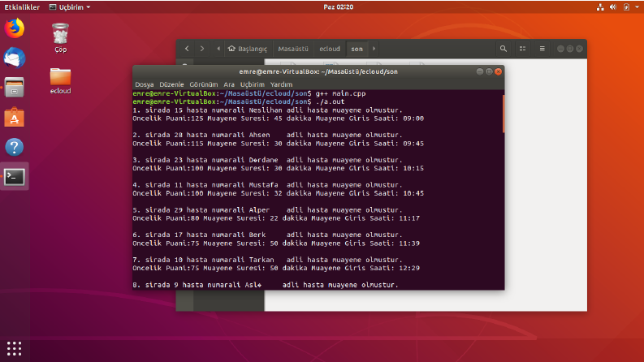
Task: Go forward in Files window
Action: 202,49
